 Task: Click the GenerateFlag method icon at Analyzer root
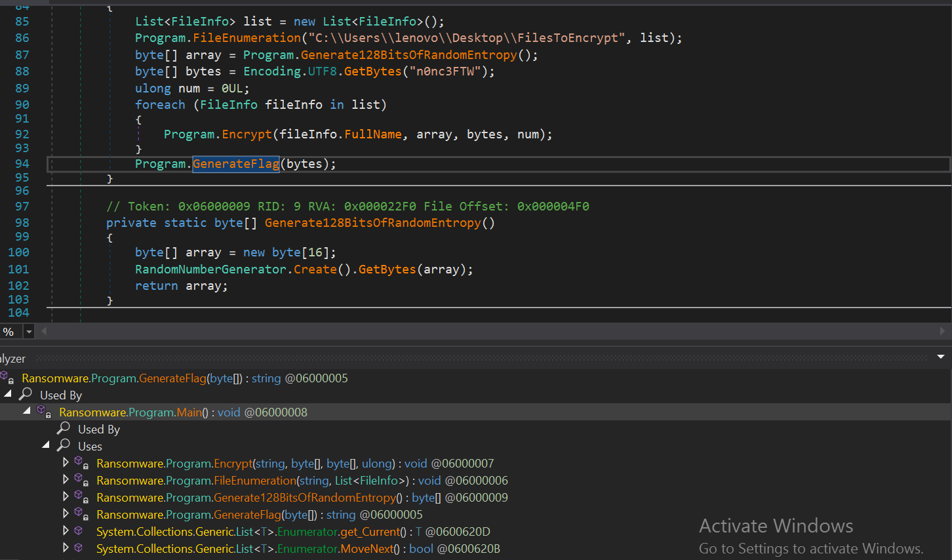[x=7, y=378]
